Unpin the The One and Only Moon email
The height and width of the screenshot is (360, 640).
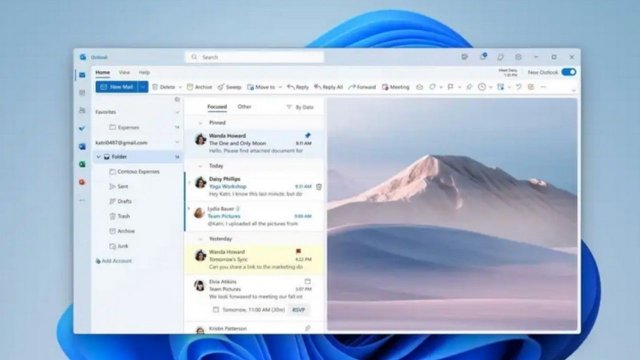tap(307, 136)
